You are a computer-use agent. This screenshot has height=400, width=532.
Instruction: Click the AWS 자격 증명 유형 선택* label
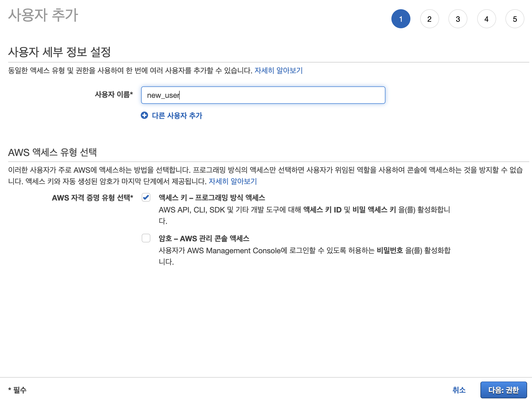(x=92, y=198)
